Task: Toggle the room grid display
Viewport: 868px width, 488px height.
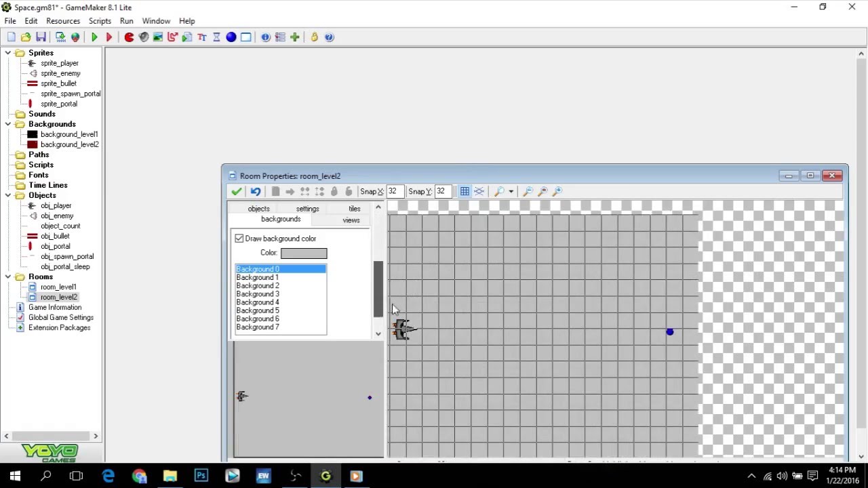Action: pyautogui.click(x=465, y=192)
